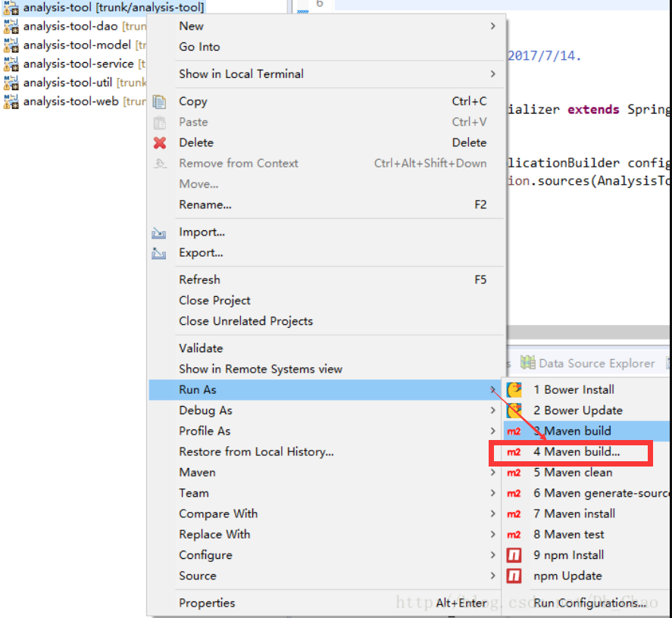This screenshot has height=618, width=672.
Task: Choose 8 Maven test option
Action: (587, 535)
